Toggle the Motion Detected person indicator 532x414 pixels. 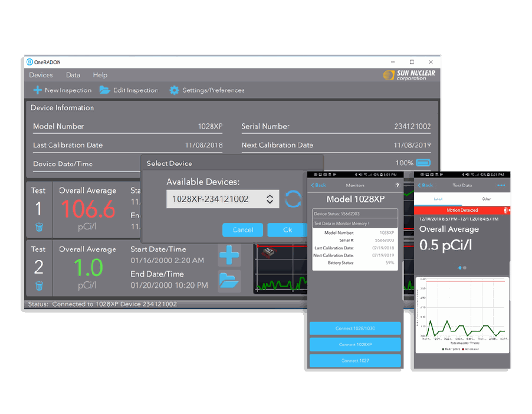[504, 210]
